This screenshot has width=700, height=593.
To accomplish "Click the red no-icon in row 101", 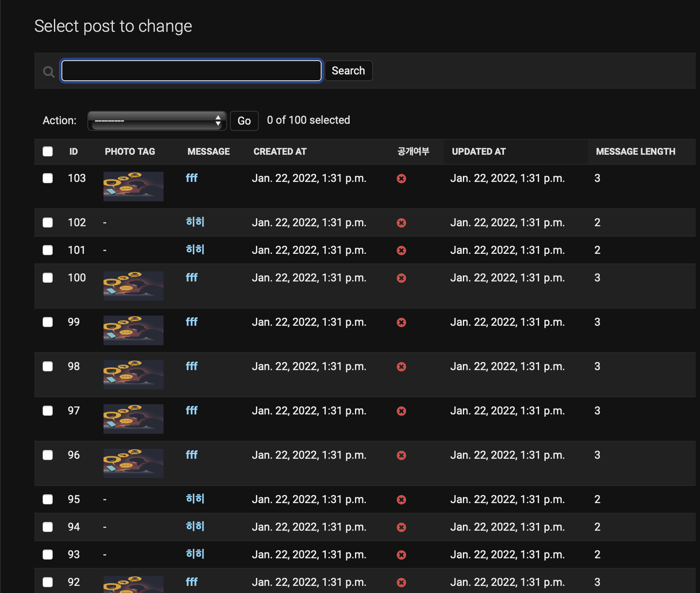I will [401, 250].
